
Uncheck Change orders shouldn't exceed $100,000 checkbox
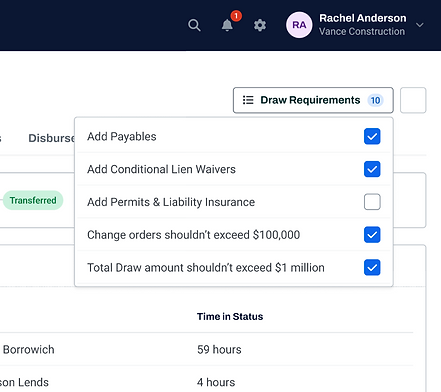point(372,235)
